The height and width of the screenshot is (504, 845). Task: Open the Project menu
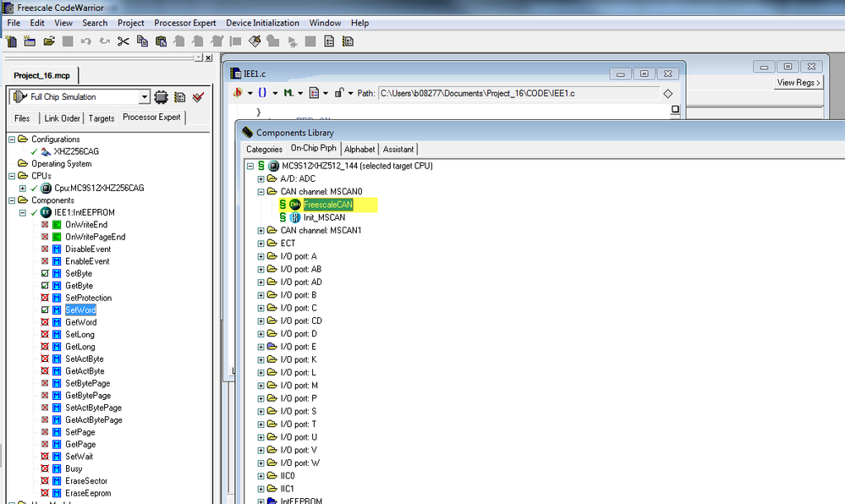pyautogui.click(x=131, y=23)
